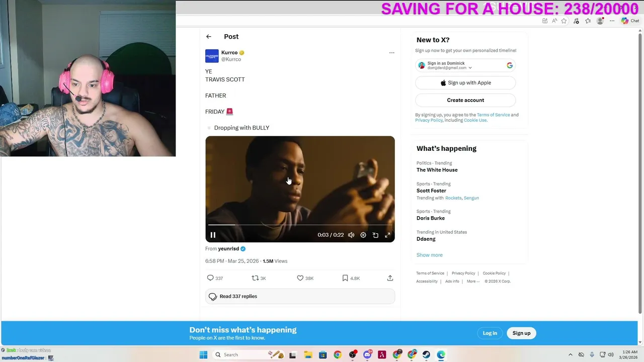This screenshot has height=362, width=644.
Task: Open the footer Cookie Policy link
Action: click(494, 274)
